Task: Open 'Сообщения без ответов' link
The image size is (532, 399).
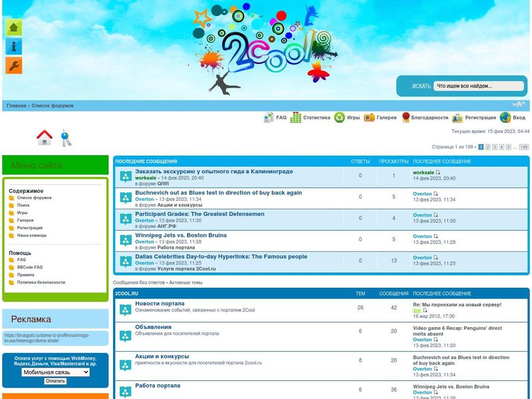Action: click(x=139, y=282)
